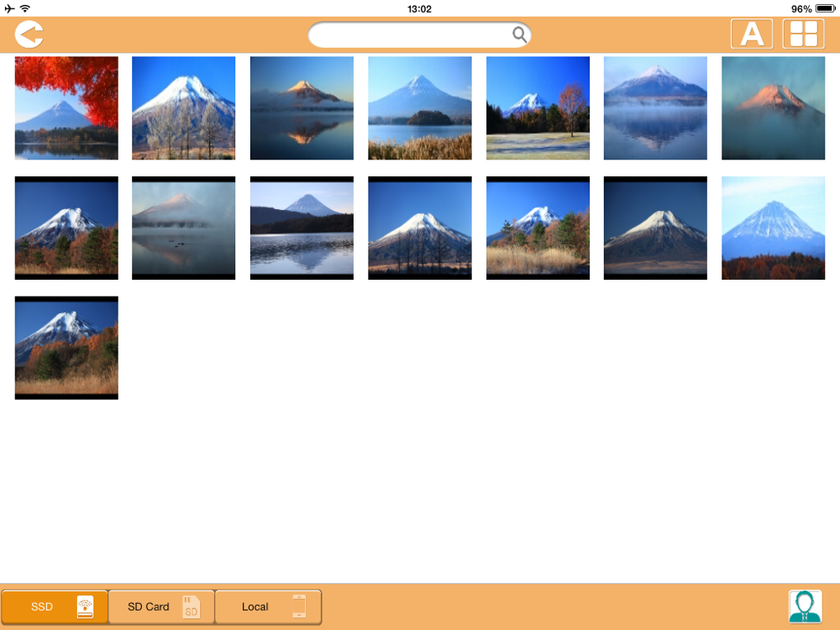This screenshot has height=630, width=840.
Task: Open photo of snowy peak behind bare trees
Action: pos(184,108)
